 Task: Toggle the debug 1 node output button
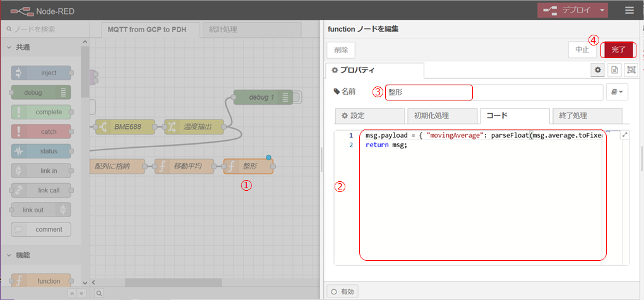coord(298,97)
